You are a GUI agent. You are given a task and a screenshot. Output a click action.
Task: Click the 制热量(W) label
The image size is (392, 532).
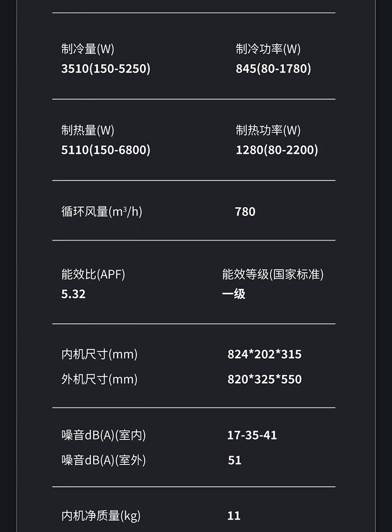87,131
